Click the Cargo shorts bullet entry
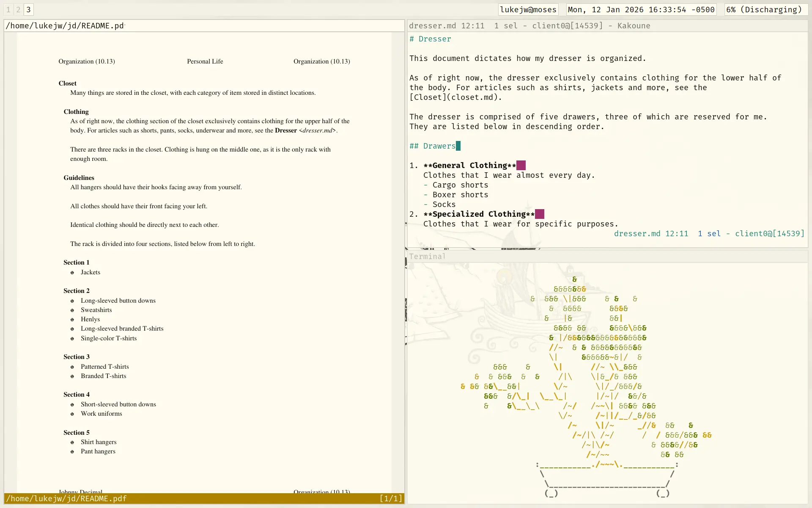Viewport: 812px width, 508px height. 456,185
